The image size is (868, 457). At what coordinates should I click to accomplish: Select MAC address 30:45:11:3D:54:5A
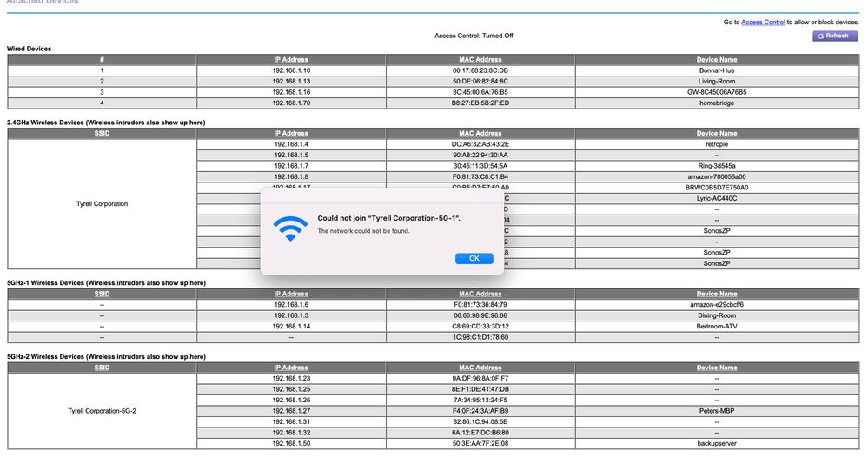(480, 165)
